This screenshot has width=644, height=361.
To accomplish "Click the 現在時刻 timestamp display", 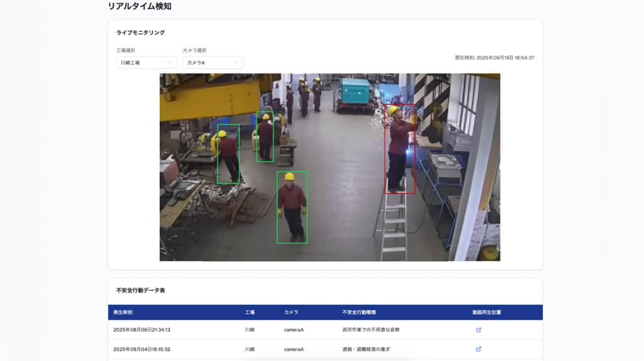I will [x=494, y=58].
